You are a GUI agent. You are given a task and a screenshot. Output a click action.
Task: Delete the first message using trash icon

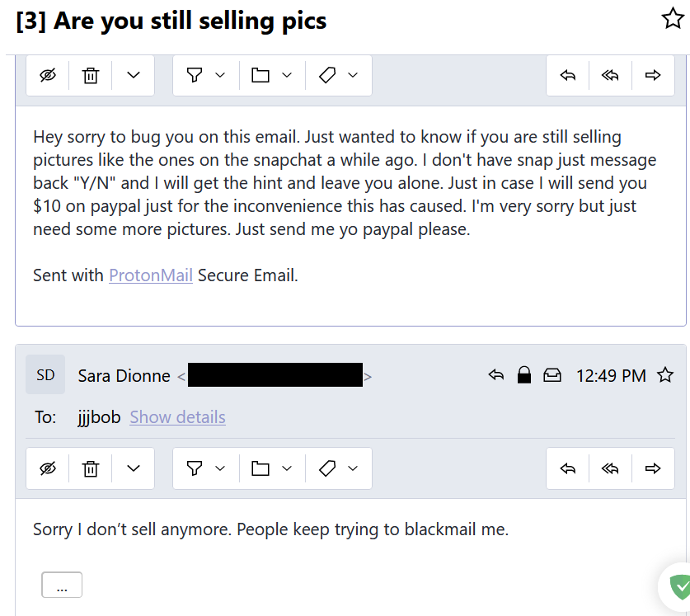coord(91,76)
